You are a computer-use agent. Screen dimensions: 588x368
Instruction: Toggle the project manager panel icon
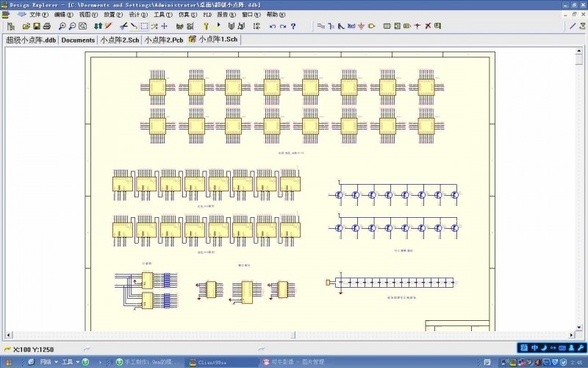tap(10, 26)
